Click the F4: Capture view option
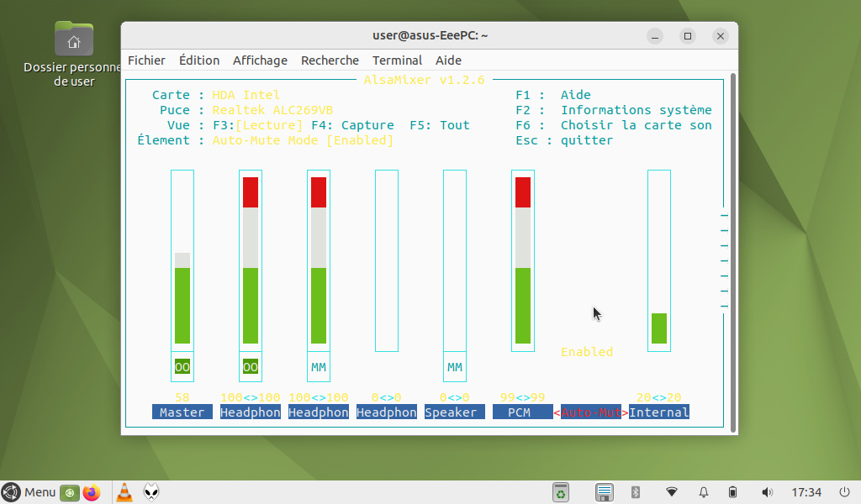Screen dimensions: 861x504 352,125
